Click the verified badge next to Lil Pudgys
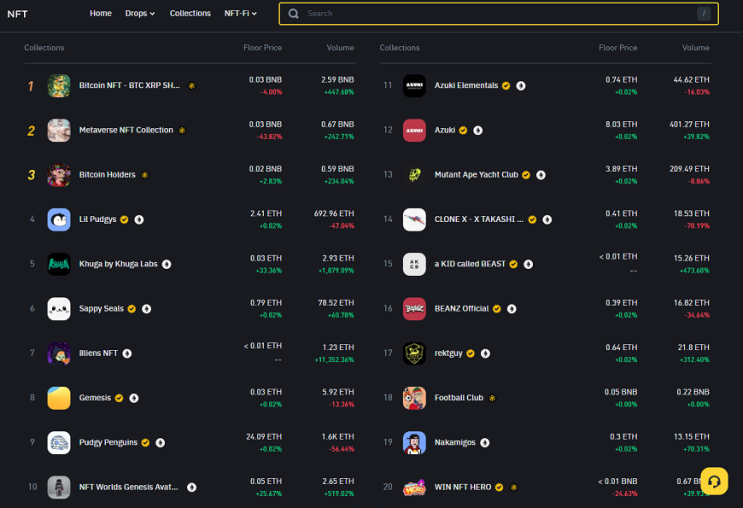This screenshot has width=743, height=508. click(x=124, y=219)
